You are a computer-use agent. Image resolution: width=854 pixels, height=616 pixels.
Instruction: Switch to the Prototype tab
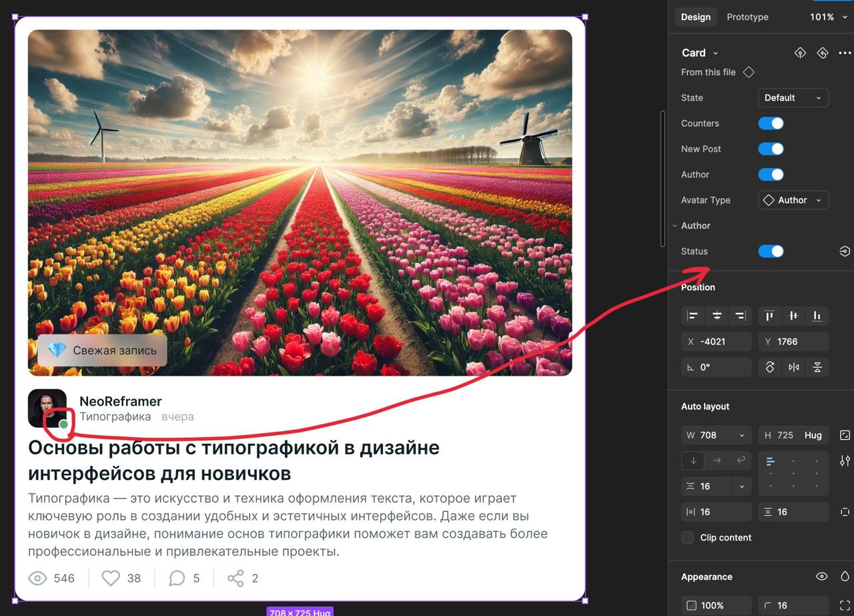747,17
